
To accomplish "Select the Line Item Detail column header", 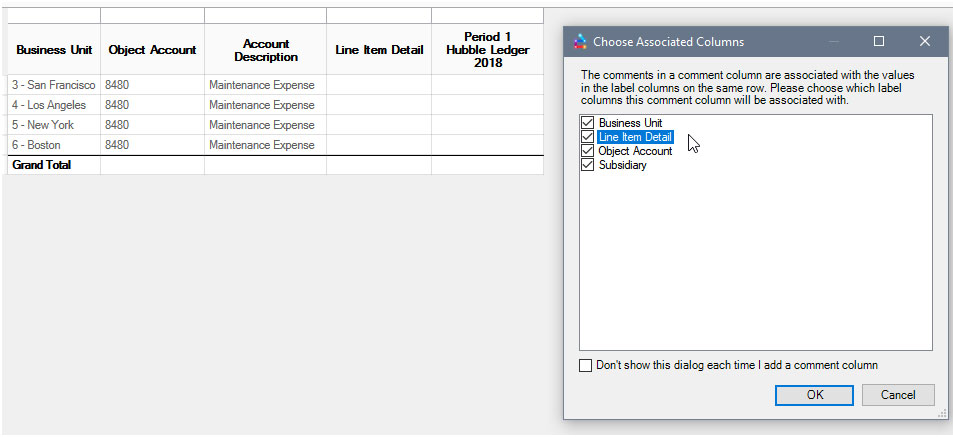I will click(x=379, y=50).
